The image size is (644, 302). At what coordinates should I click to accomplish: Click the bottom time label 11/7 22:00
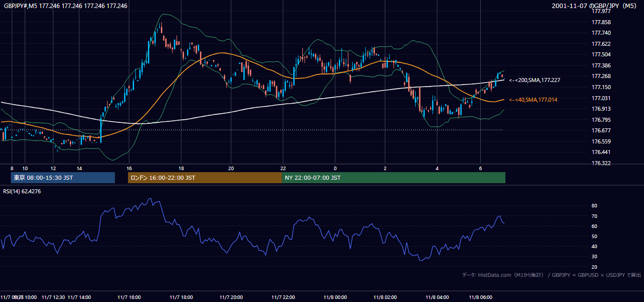click(x=283, y=297)
